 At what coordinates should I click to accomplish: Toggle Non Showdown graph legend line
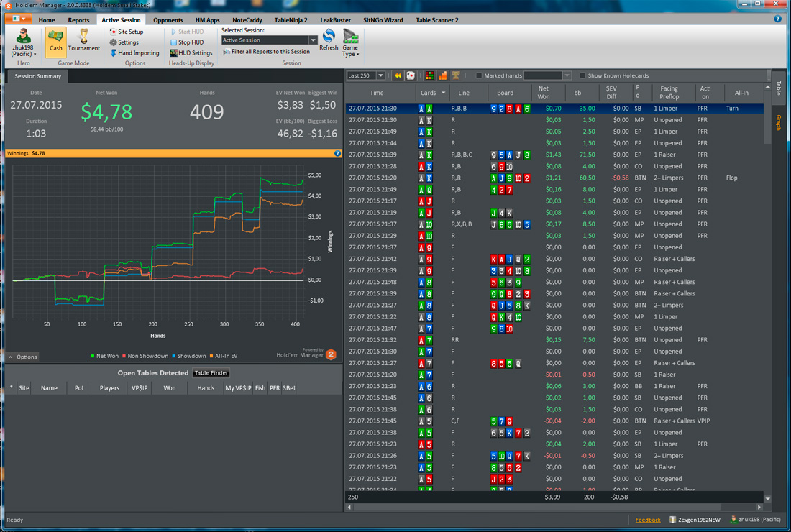pyautogui.click(x=145, y=356)
